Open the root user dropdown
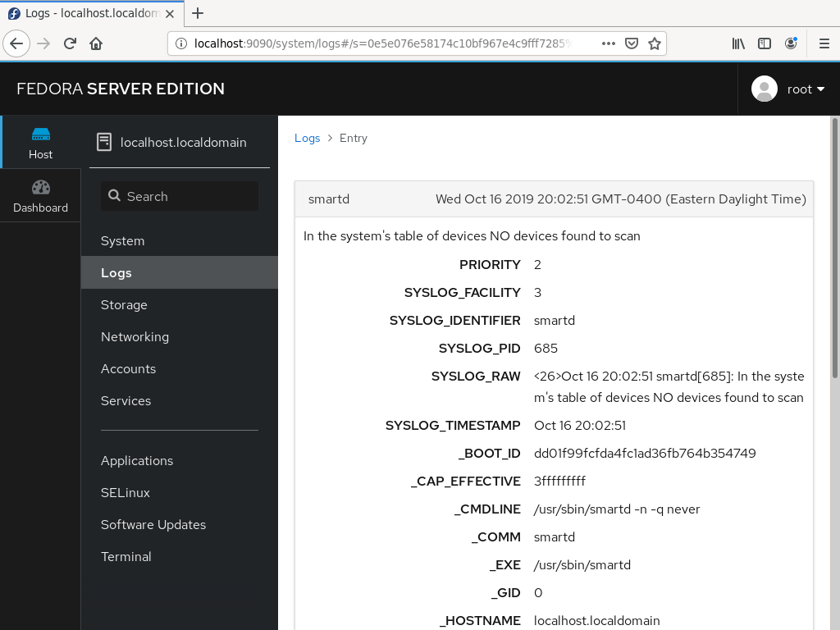 [x=806, y=89]
